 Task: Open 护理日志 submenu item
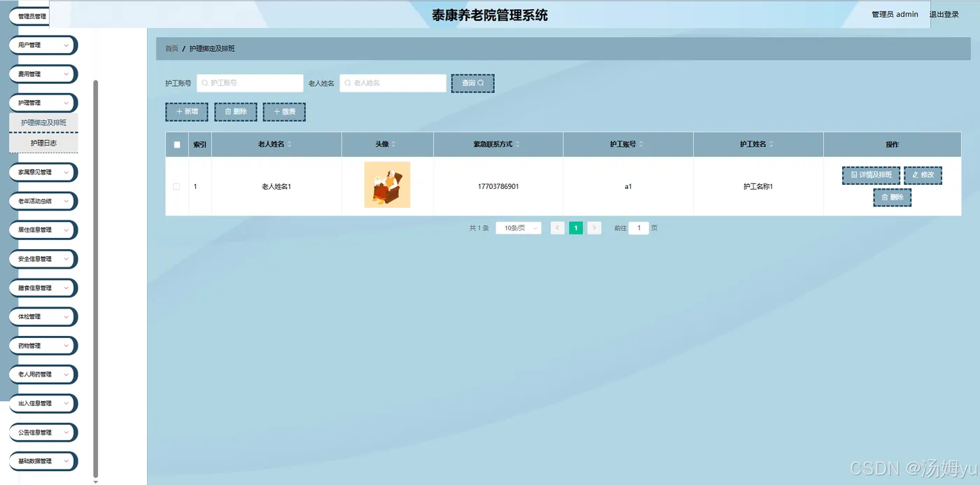(x=43, y=143)
